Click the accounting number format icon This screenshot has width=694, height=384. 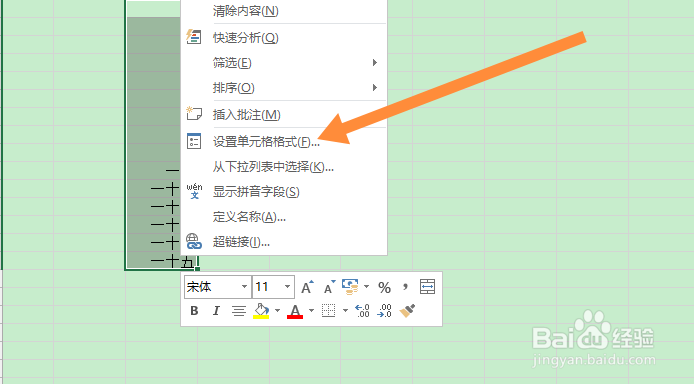pyautogui.click(x=351, y=287)
